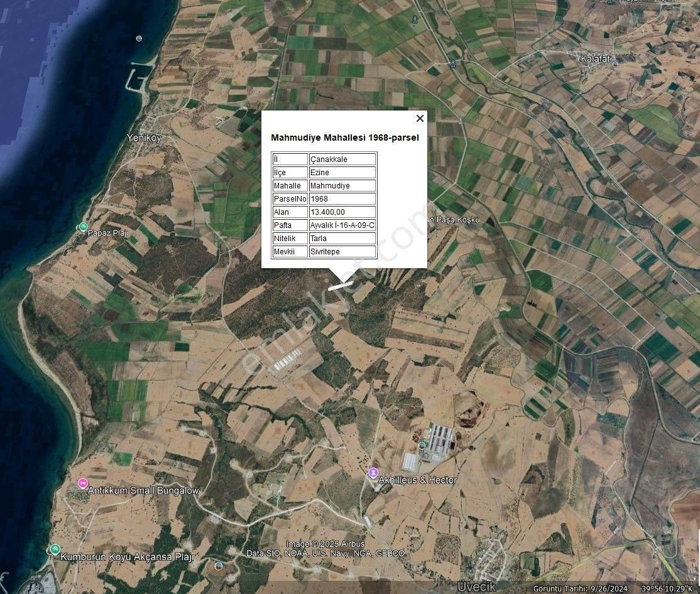Screen dimensions: 700x594
Task: Click the Image © 2025 Airbus attribution
Action: coord(325,544)
